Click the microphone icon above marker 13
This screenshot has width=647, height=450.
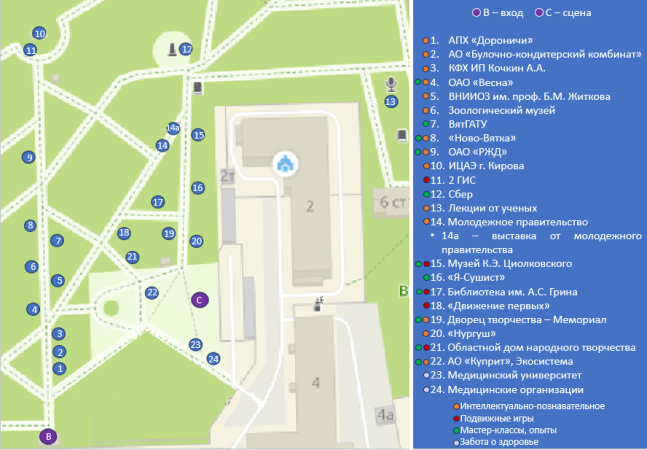(391, 84)
